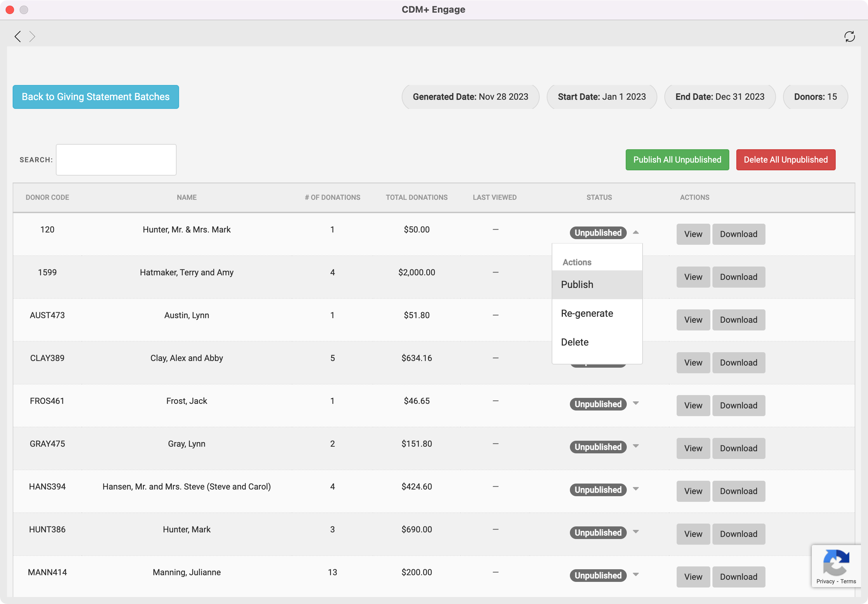Choose Re-generate from the Actions menu
Screen dimensions: 868x604
(x=587, y=313)
